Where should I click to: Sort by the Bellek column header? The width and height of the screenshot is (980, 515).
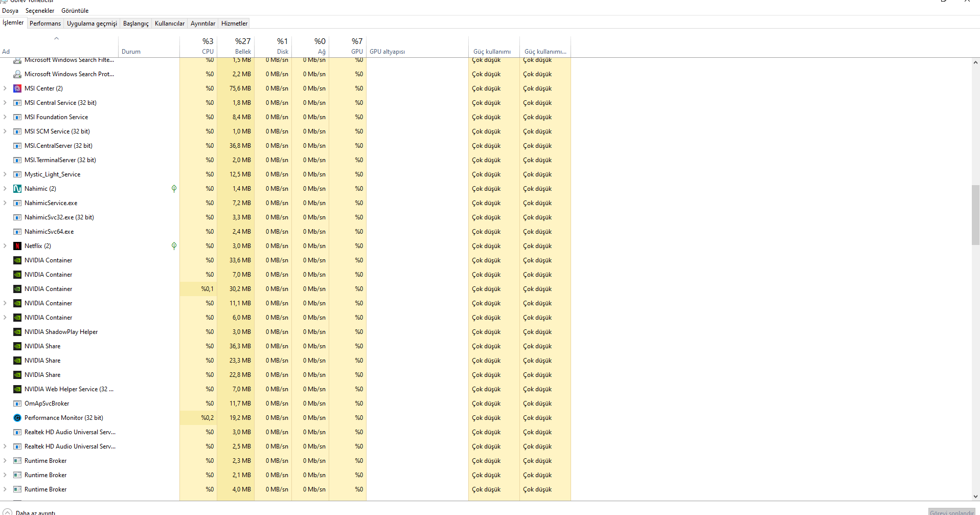click(x=236, y=47)
